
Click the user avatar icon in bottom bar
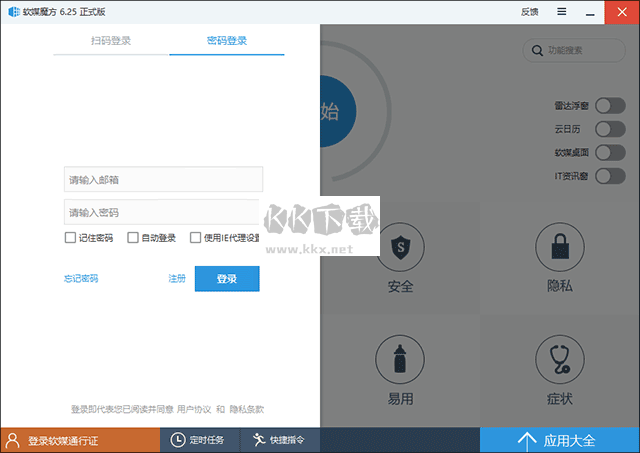[13, 440]
